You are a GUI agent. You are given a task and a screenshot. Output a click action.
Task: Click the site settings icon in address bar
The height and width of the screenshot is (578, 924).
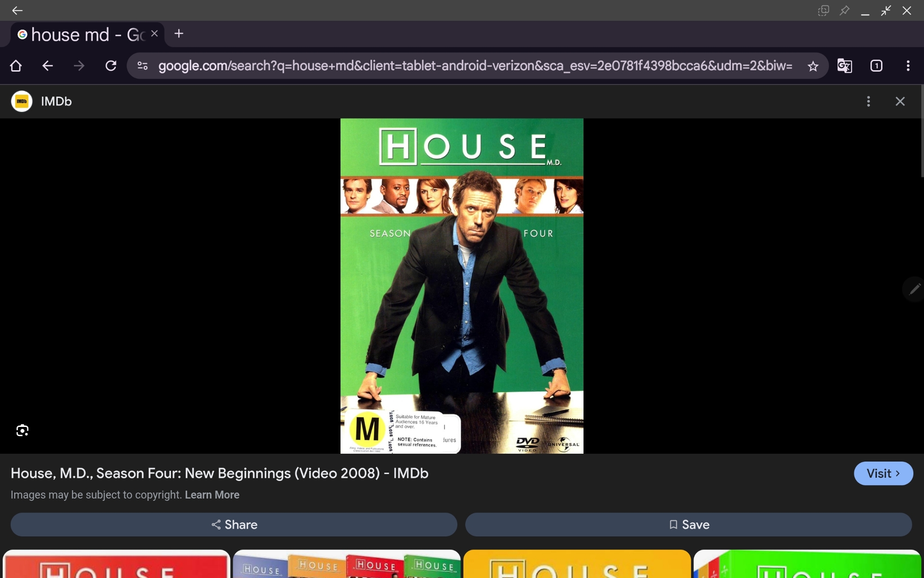pos(143,66)
